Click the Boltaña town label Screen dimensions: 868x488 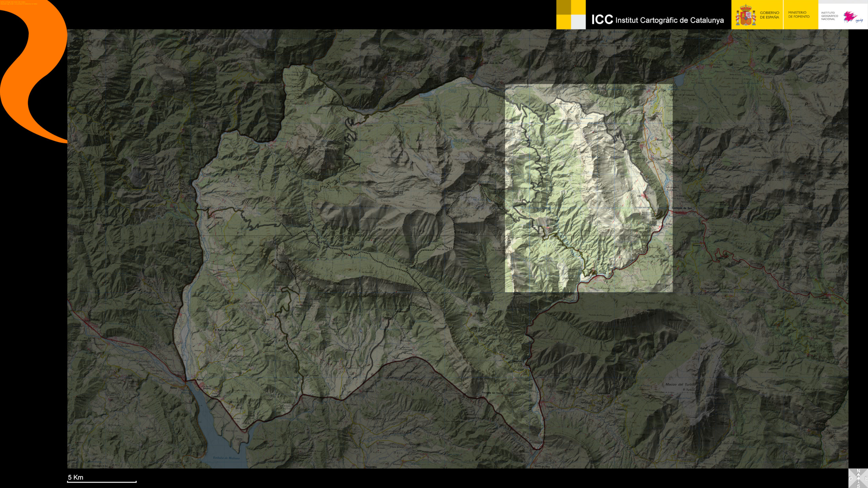(95, 320)
